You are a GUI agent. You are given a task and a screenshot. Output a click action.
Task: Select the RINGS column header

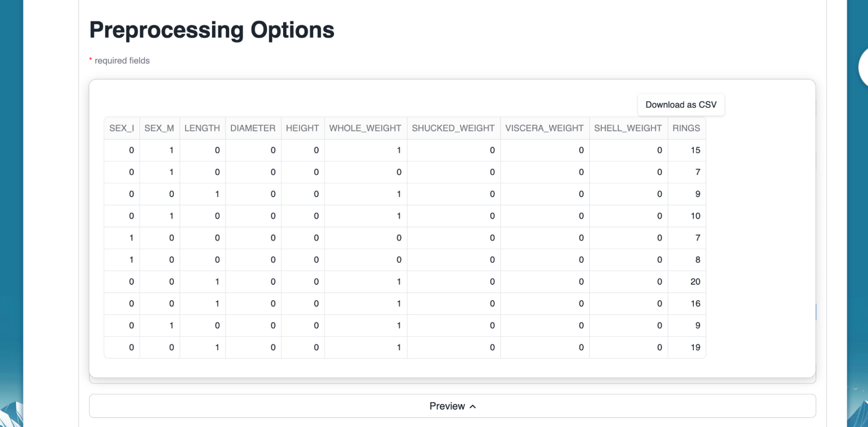click(686, 128)
